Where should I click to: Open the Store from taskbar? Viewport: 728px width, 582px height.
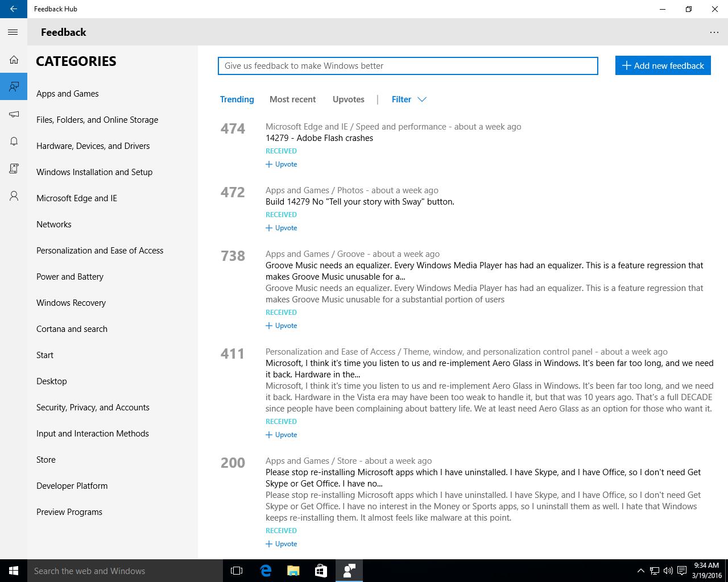321,571
